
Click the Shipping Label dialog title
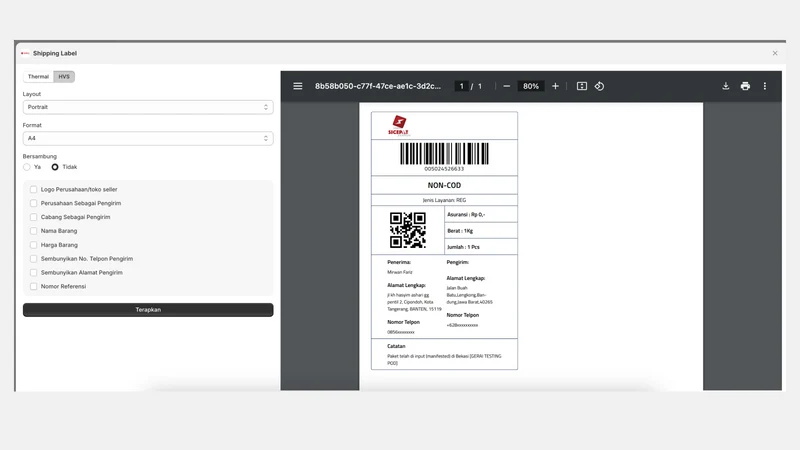point(55,53)
